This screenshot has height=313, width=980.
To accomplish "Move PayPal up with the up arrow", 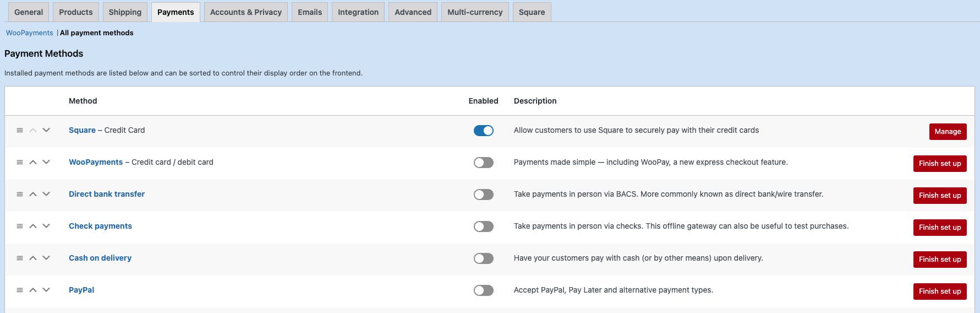I will click(33, 290).
